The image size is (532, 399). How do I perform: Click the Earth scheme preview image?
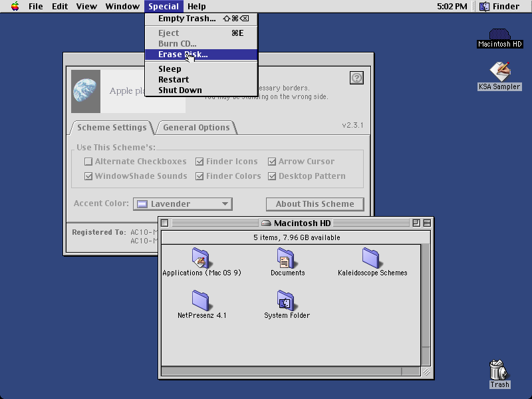tap(86, 91)
